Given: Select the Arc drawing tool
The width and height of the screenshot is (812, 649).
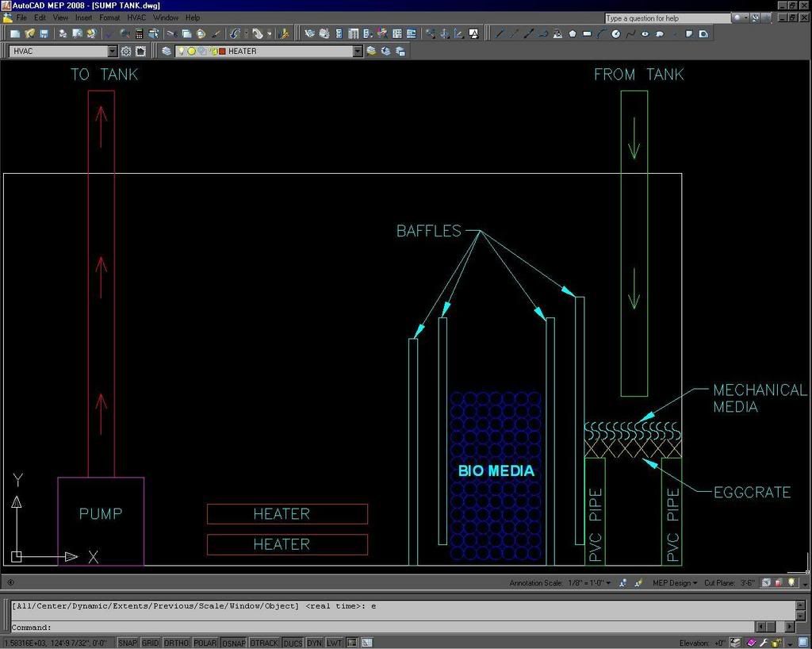Looking at the screenshot, I should pos(601,33).
